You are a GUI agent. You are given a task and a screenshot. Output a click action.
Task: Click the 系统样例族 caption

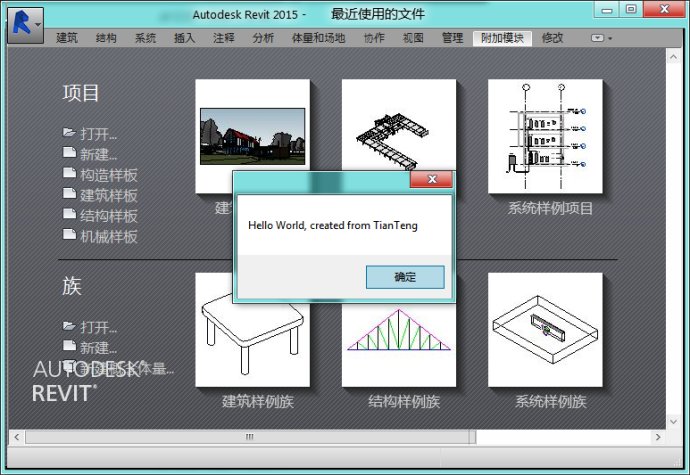[551, 401]
